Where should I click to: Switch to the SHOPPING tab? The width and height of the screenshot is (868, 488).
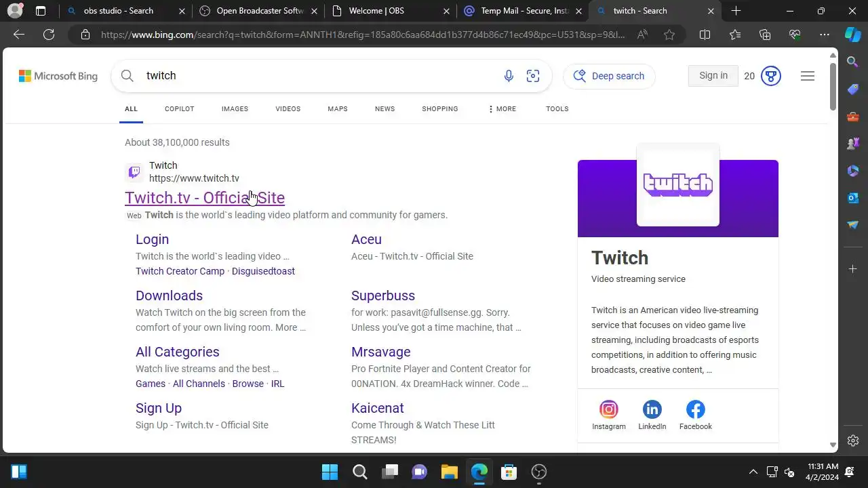(440, 108)
